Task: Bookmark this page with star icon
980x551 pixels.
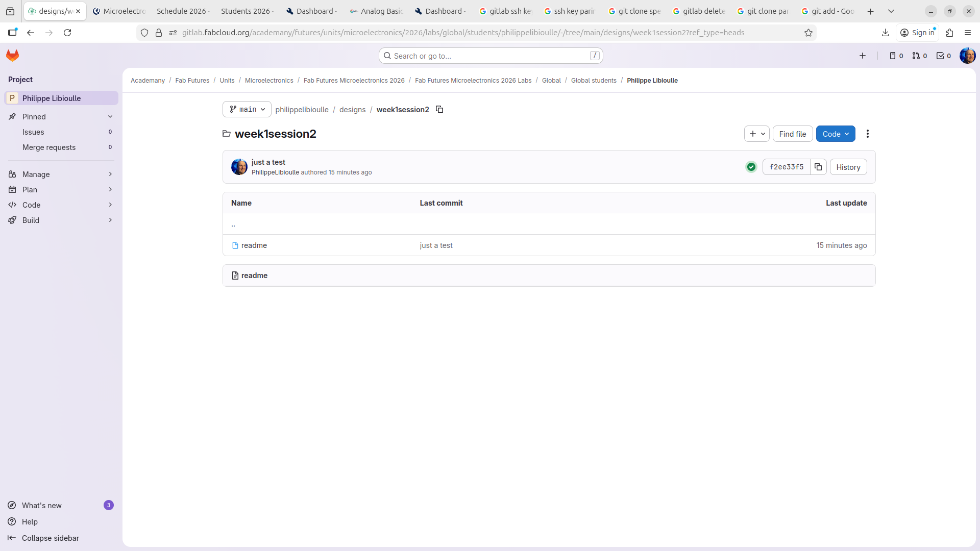Action: point(808,33)
